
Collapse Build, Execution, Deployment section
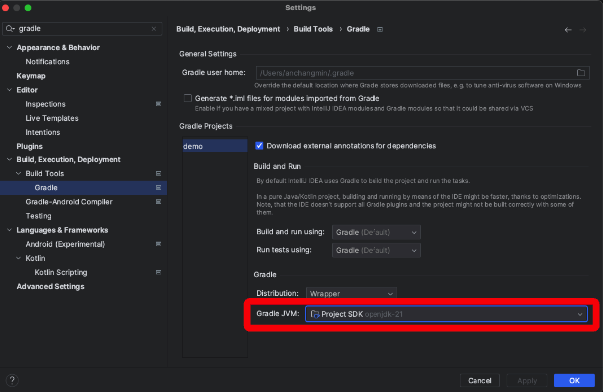pyautogui.click(x=9, y=159)
